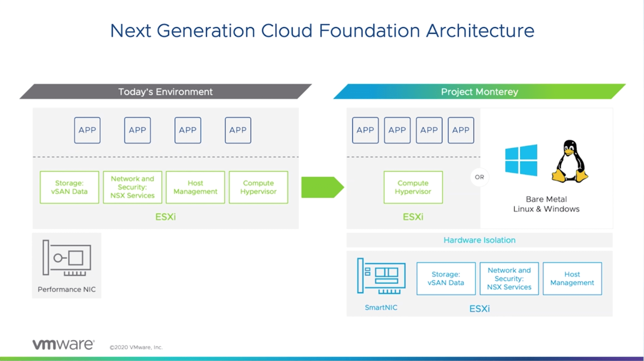Click the slide title Next Generation Cloud Foundation Architecture
The image size is (644, 361).
(x=322, y=31)
